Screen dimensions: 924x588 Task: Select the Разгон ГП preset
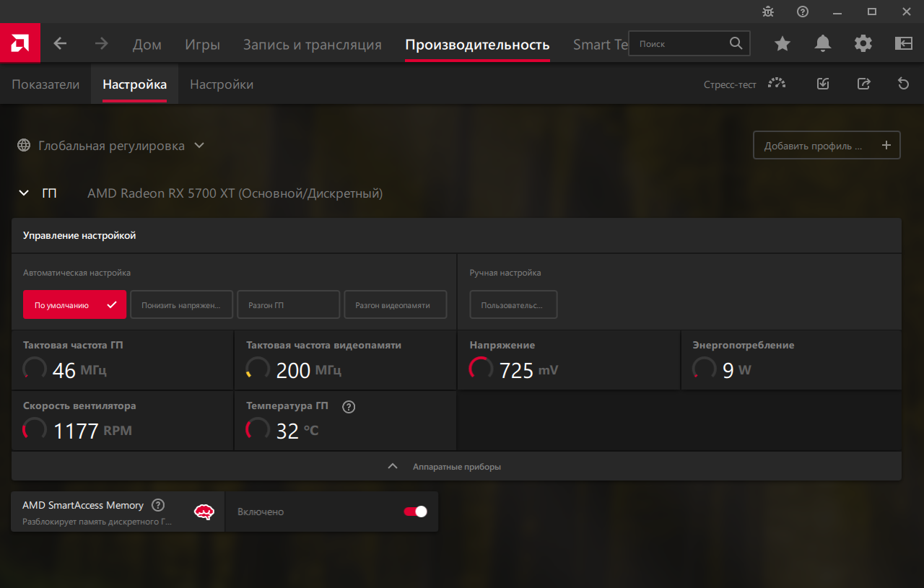[x=288, y=304]
